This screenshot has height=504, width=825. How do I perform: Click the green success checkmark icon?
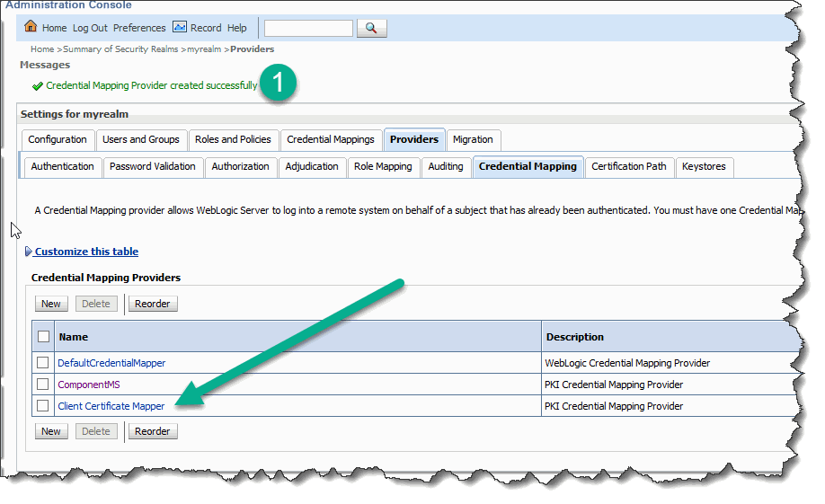click(38, 85)
